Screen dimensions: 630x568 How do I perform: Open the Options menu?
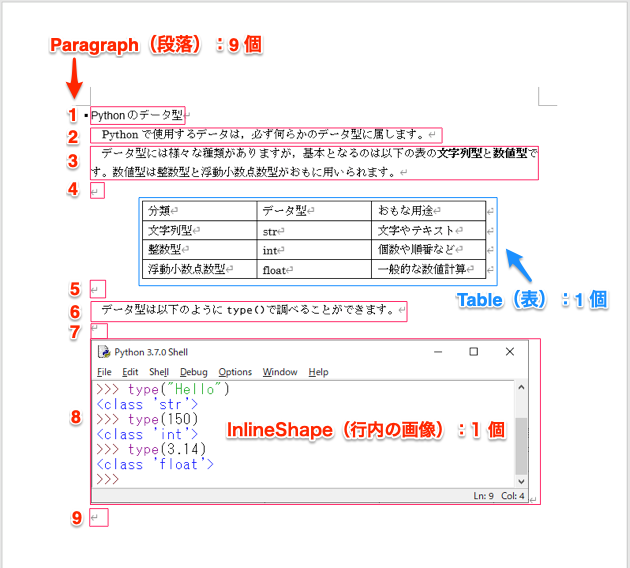[x=235, y=372]
